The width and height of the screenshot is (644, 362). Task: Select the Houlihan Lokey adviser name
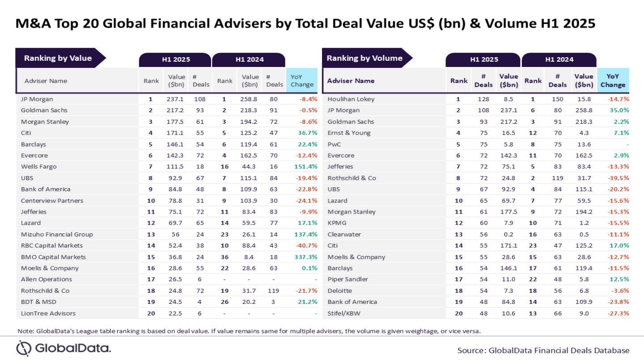[x=351, y=99]
